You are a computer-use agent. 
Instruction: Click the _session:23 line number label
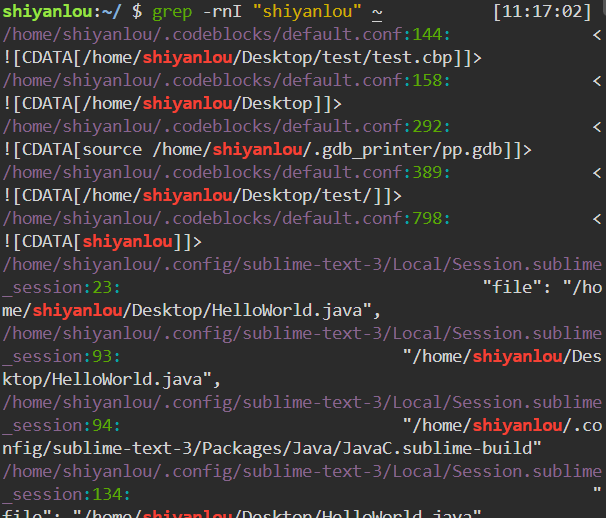62,288
